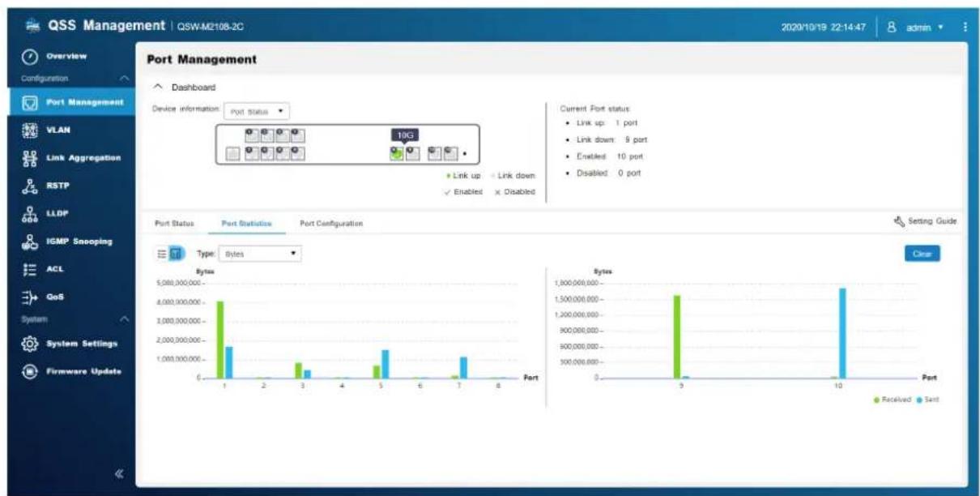Click port 10 blue sent bar
Image resolution: width=980 pixels, height=496 pixels.
(x=842, y=333)
